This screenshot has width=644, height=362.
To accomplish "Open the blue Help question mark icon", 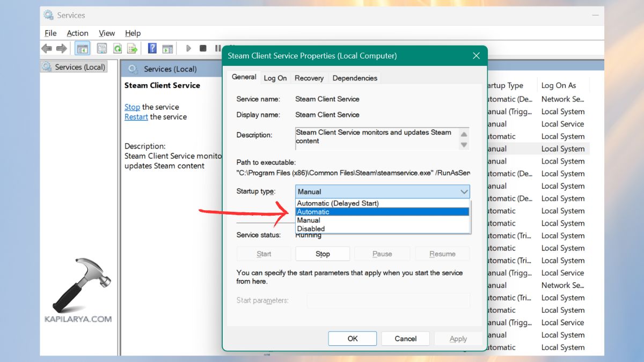I will [152, 49].
